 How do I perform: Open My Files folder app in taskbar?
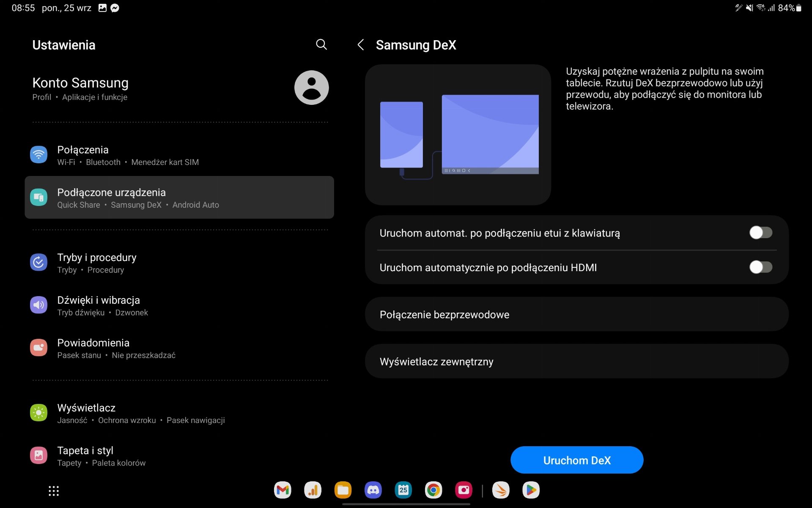tap(343, 490)
